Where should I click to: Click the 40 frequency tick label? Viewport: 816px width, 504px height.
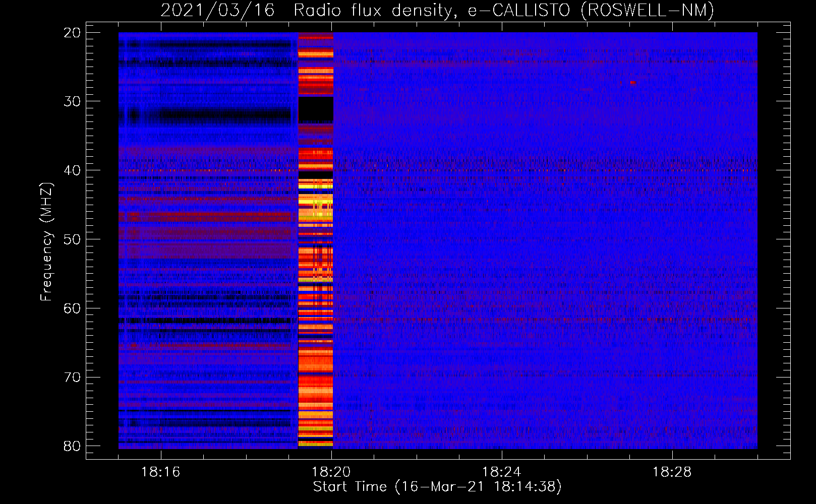pos(72,170)
